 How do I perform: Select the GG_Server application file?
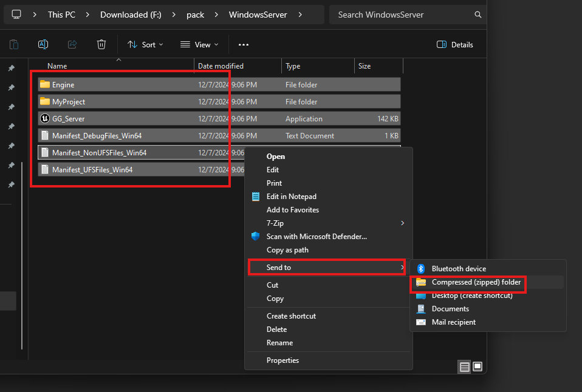[x=68, y=119]
